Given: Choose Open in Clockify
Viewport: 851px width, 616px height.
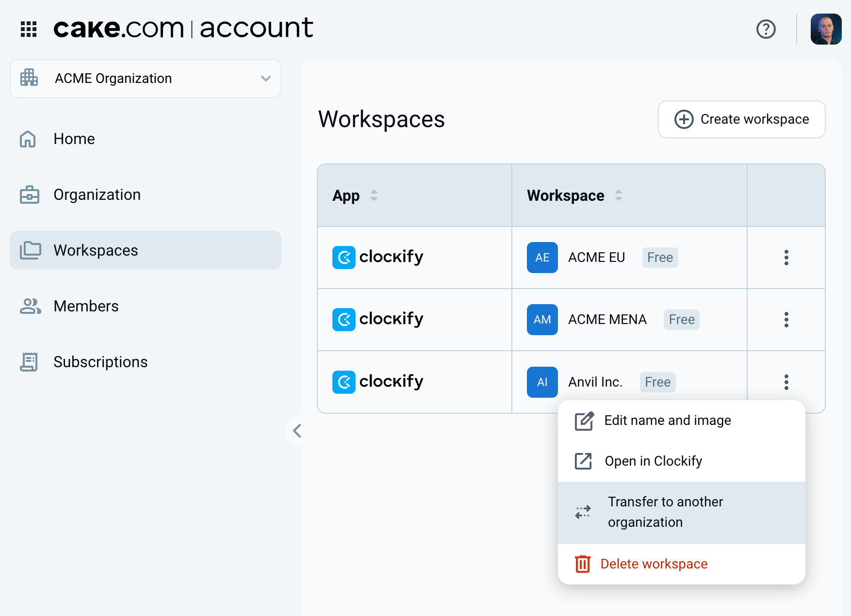Looking at the screenshot, I should tap(681, 461).
